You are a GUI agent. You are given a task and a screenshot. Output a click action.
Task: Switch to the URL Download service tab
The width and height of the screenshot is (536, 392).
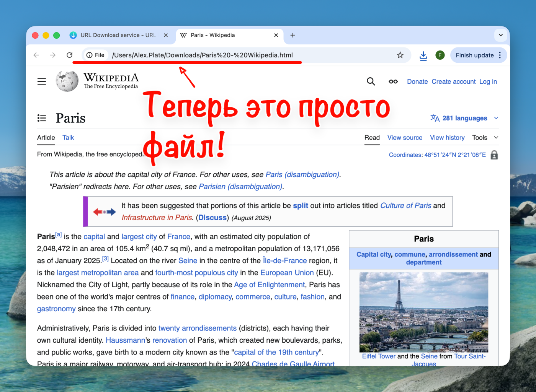[x=115, y=35]
